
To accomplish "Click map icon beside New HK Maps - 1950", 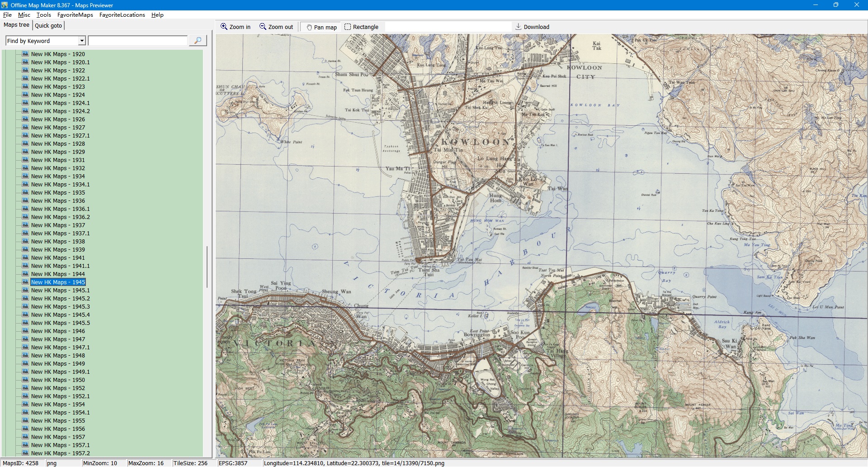I will point(25,380).
